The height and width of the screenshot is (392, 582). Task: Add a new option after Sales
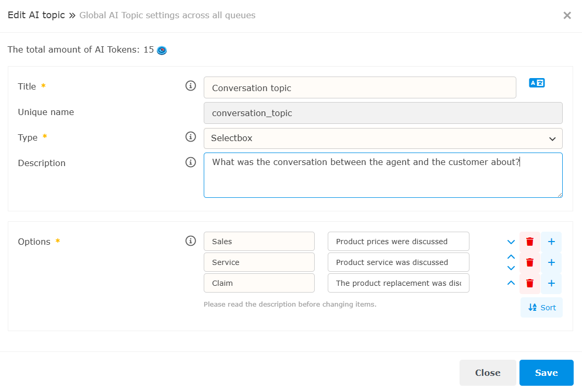coord(551,242)
